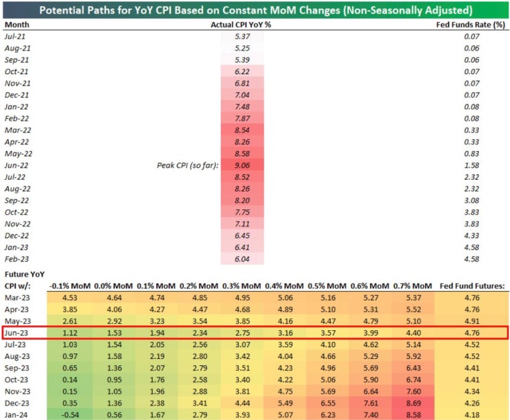The width and height of the screenshot is (510, 420).
Task: Select the Jun-23 row label
Action: pos(16,333)
